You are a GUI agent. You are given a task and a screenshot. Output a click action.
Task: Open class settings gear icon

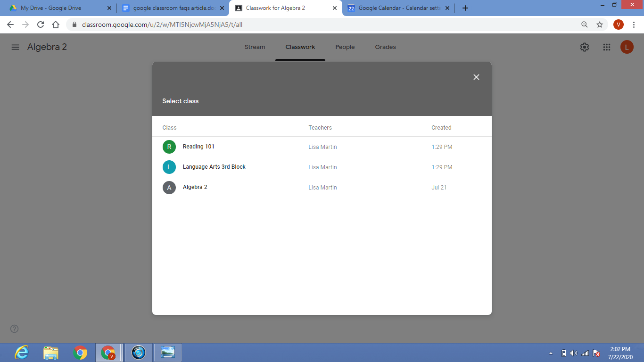point(585,47)
